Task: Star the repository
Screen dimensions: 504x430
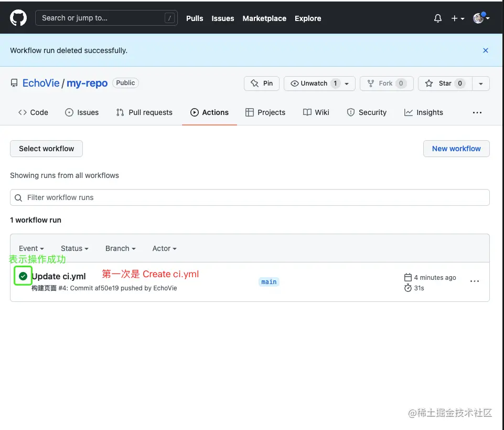Action: pos(445,83)
